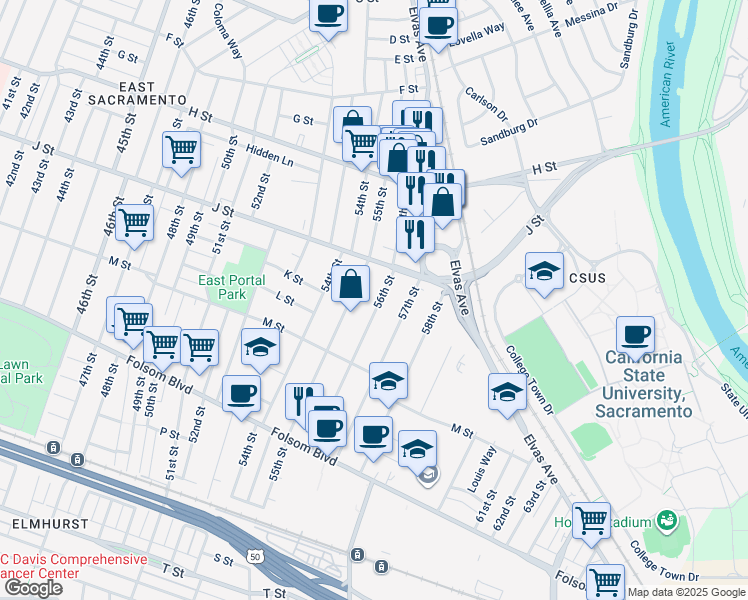Open the grocery cart marker near H St and 48th

181,151
